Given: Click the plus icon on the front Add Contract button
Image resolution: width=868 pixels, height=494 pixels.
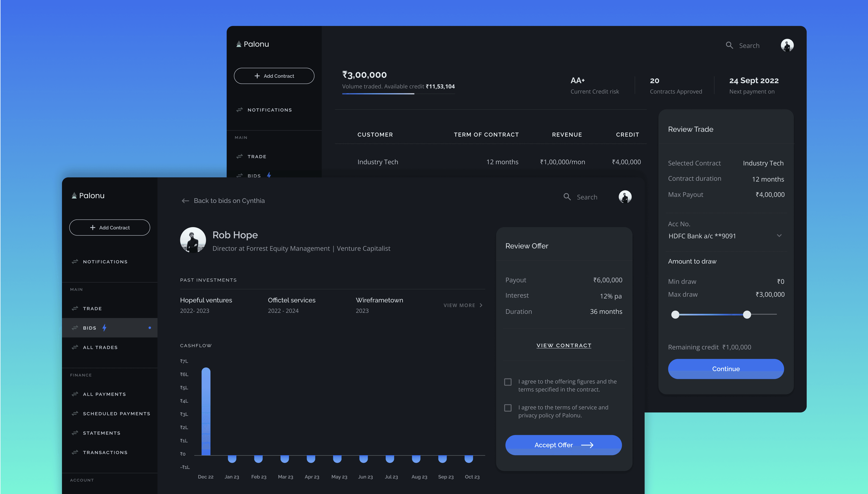Looking at the screenshot, I should click(93, 227).
